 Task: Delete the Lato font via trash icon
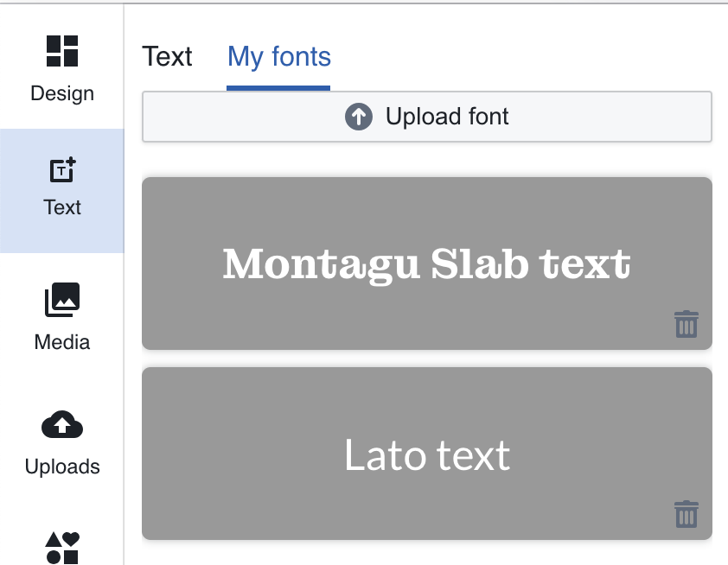[686, 513]
